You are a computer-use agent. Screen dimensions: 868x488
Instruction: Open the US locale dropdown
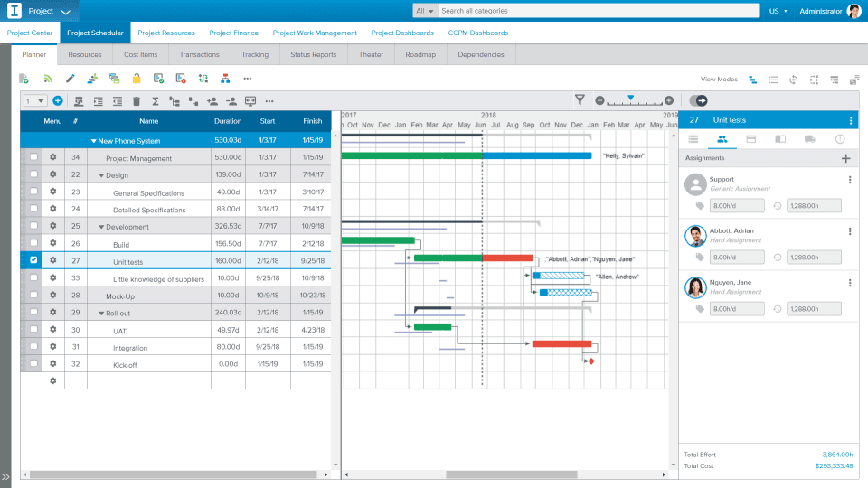tap(778, 11)
